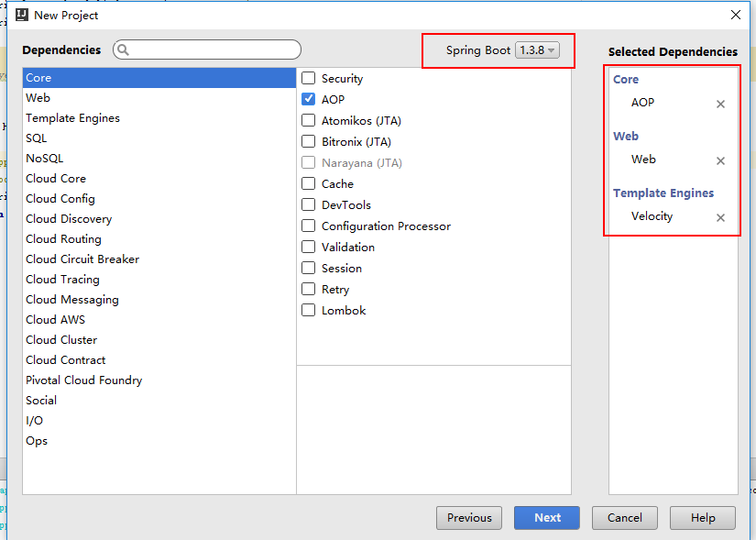Screen dimensions: 756x540
Task: Click the IntelliJ logo in title bar
Action: point(22,15)
